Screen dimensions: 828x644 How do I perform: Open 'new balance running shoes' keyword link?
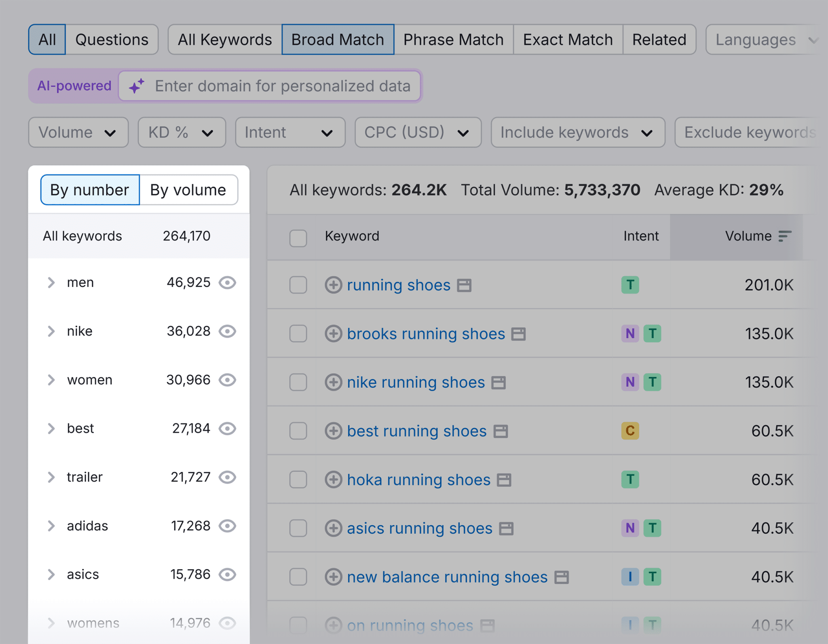tap(447, 577)
